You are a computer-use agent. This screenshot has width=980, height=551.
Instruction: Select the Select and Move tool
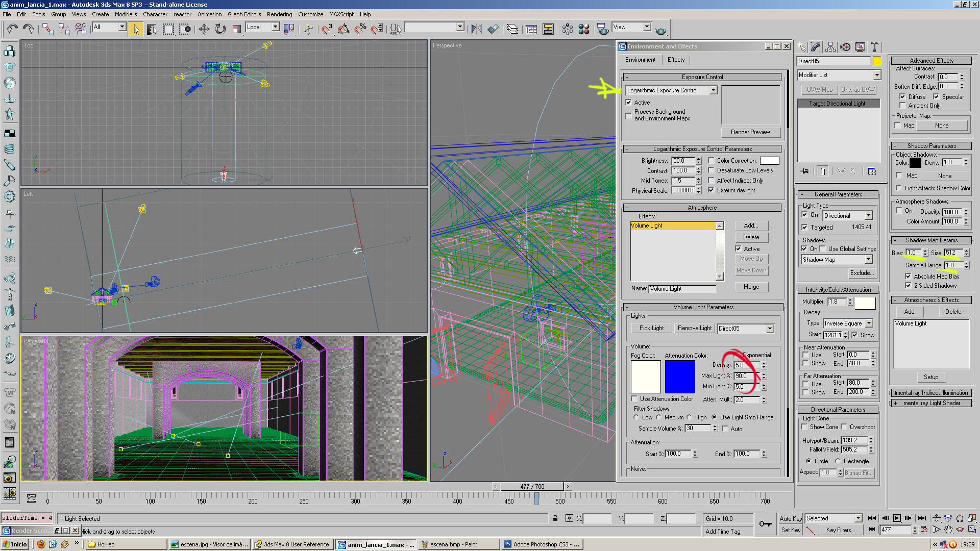(x=204, y=29)
